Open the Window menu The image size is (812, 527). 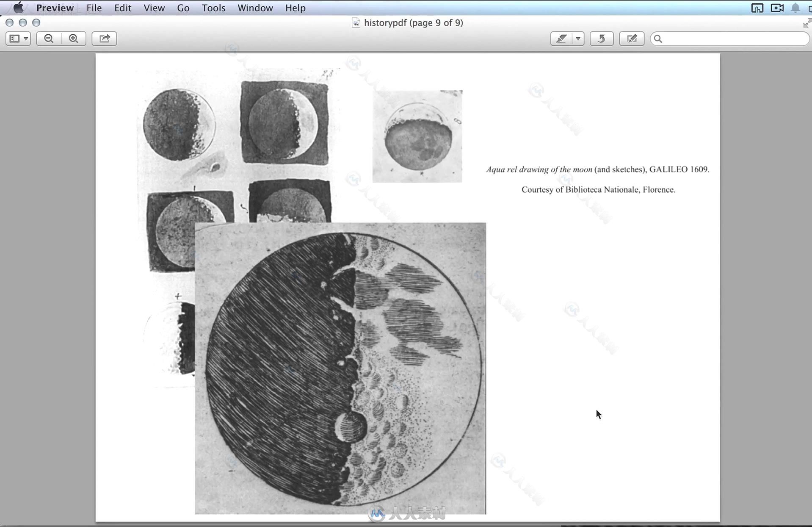(x=255, y=8)
